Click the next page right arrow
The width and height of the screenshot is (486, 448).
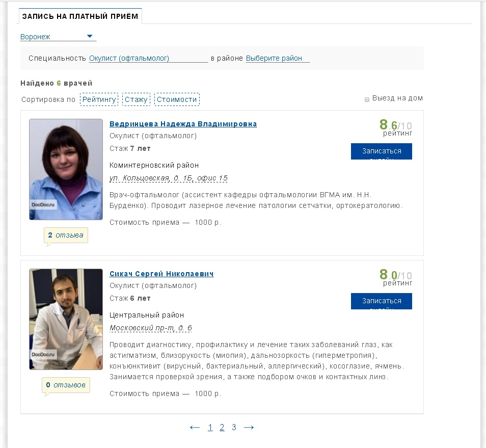[x=249, y=428]
